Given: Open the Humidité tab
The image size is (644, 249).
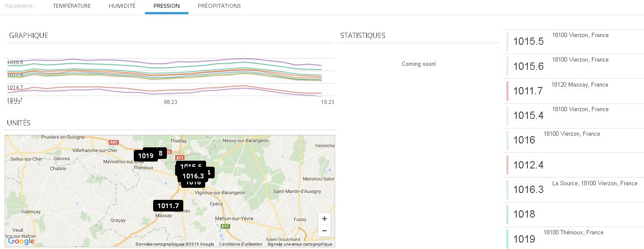Looking at the screenshot, I should pos(122,6).
